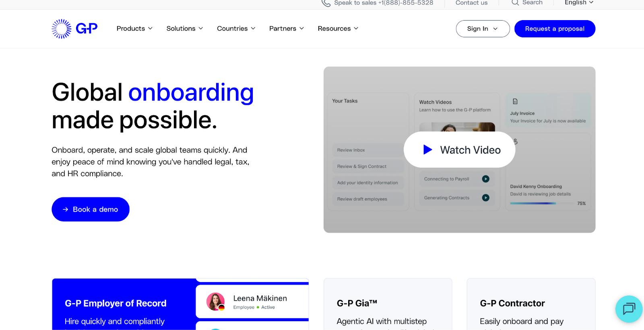This screenshot has width=644, height=330.
Task: Click the arrow icon in Book a demo
Action: click(66, 209)
